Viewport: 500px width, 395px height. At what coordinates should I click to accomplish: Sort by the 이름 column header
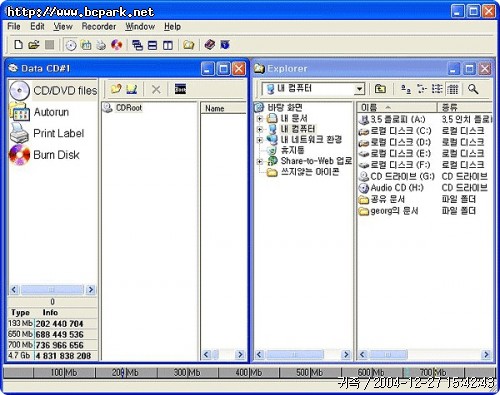(x=397, y=107)
